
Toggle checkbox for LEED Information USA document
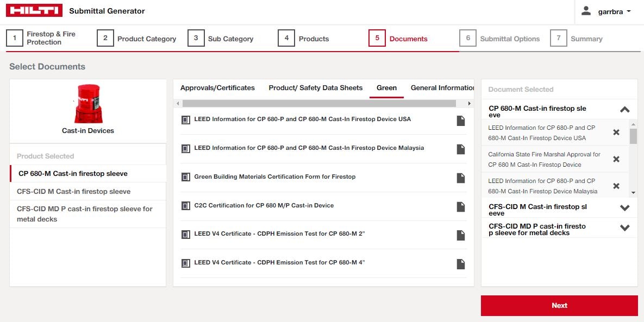(x=186, y=120)
